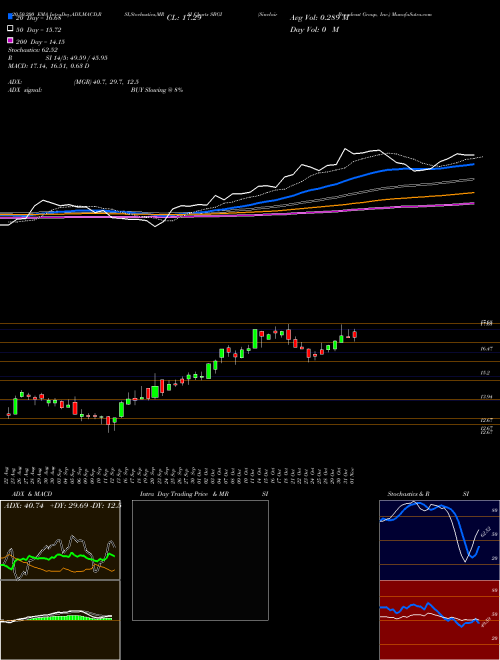Click the tall green candle at the October breakout

[x=255, y=339]
